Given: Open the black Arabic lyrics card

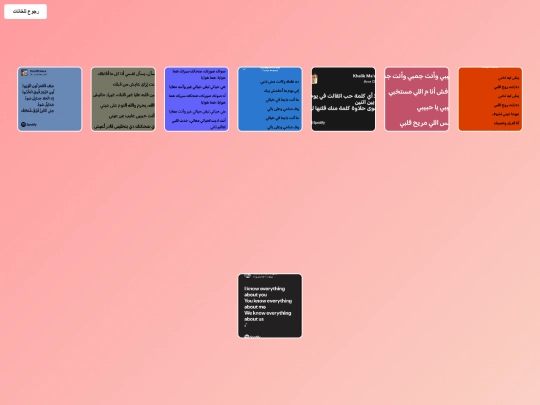Looking at the screenshot, I should [343, 99].
